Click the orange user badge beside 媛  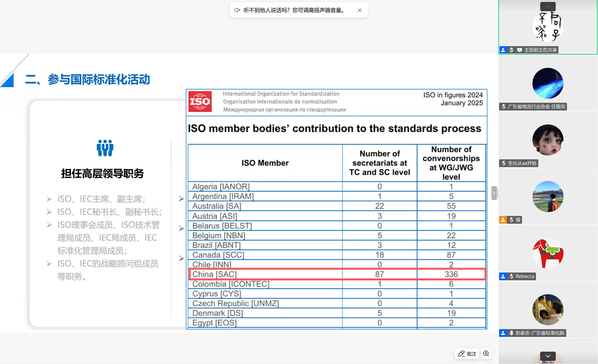503,220
